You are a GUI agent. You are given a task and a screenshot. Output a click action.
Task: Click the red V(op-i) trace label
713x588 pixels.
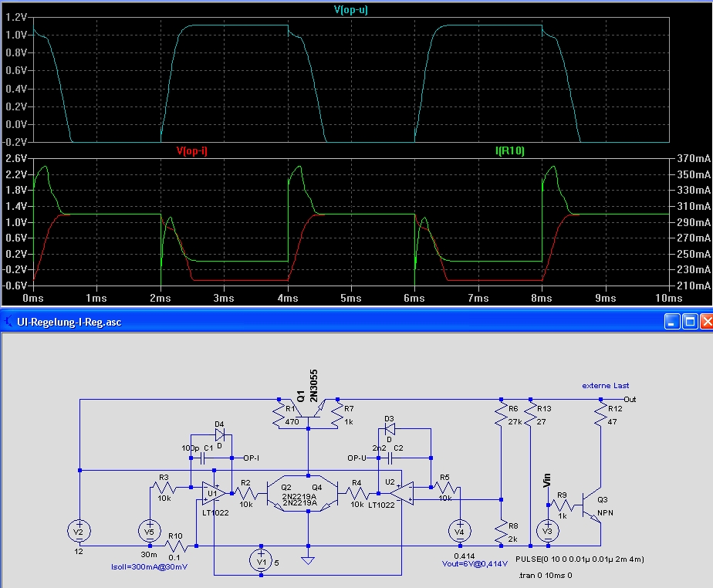pyautogui.click(x=192, y=151)
